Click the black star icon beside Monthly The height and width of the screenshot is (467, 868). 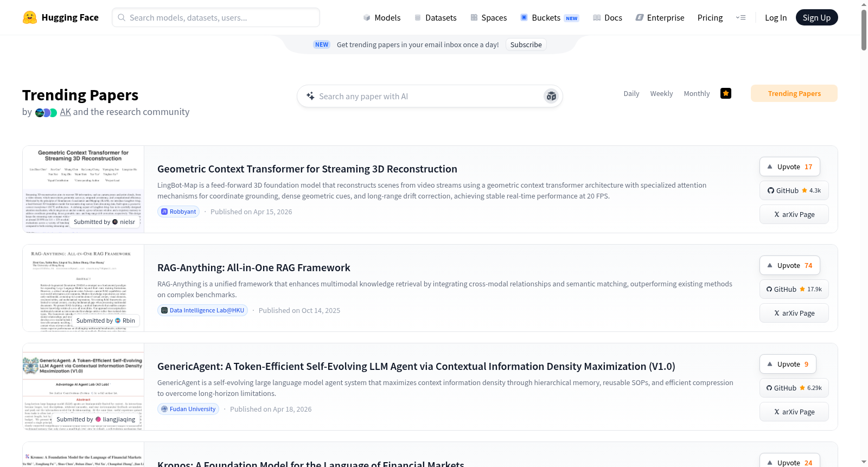(x=726, y=93)
